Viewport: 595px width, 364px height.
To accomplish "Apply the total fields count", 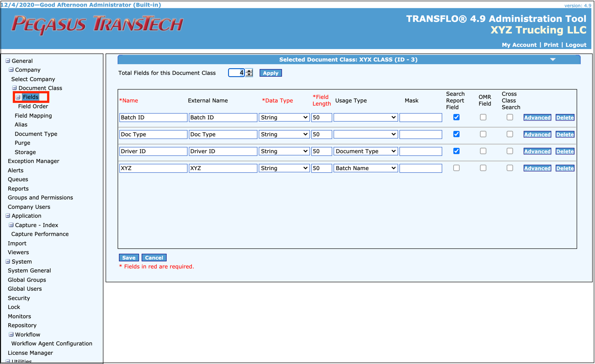I will [270, 73].
